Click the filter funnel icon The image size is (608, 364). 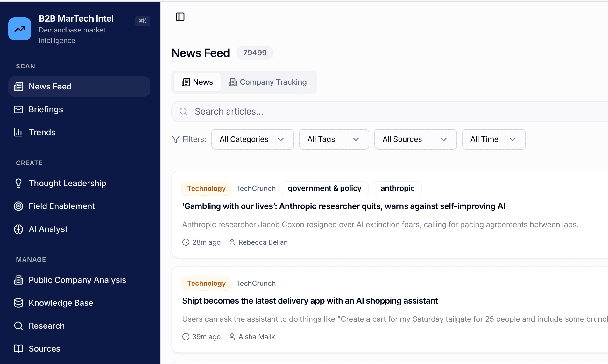pyautogui.click(x=176, y=139)
